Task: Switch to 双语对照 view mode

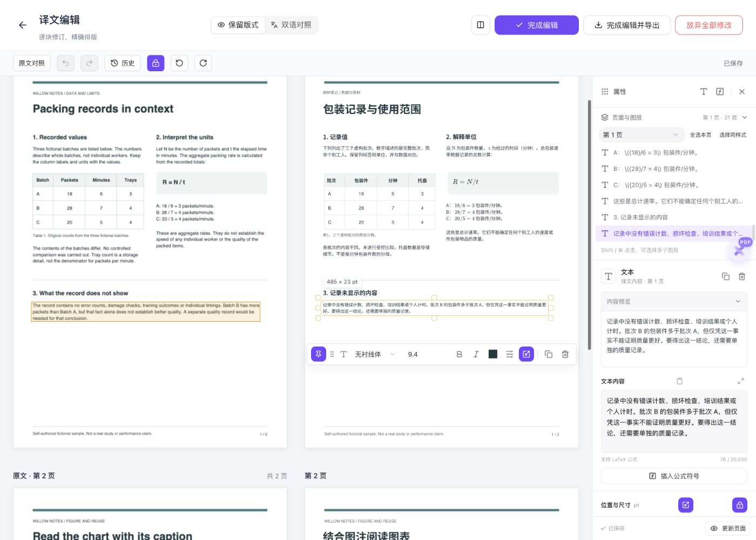Action: (291, 25)
